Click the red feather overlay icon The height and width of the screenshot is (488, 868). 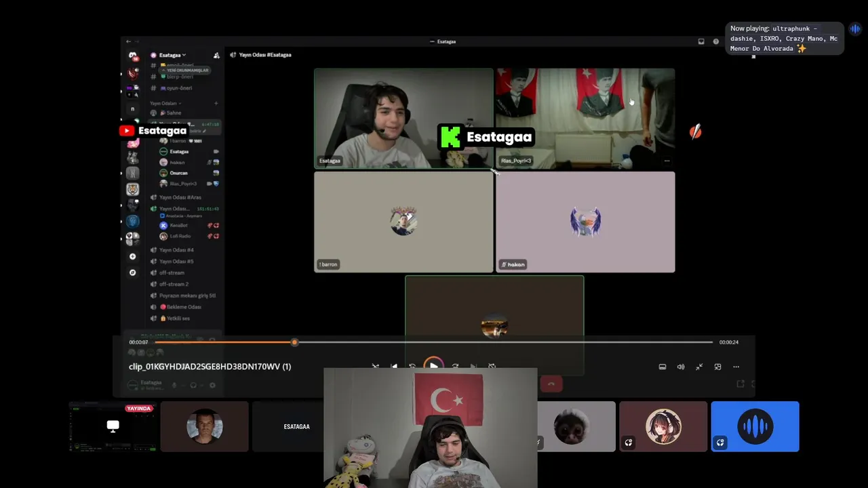(695, 132)
